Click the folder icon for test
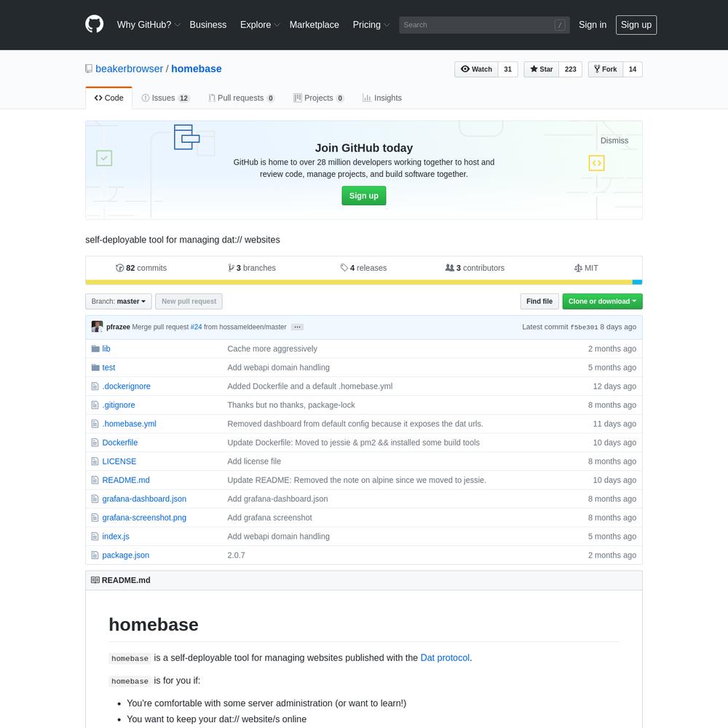Screen dimensions: 728x728 (x=95, y=367)
